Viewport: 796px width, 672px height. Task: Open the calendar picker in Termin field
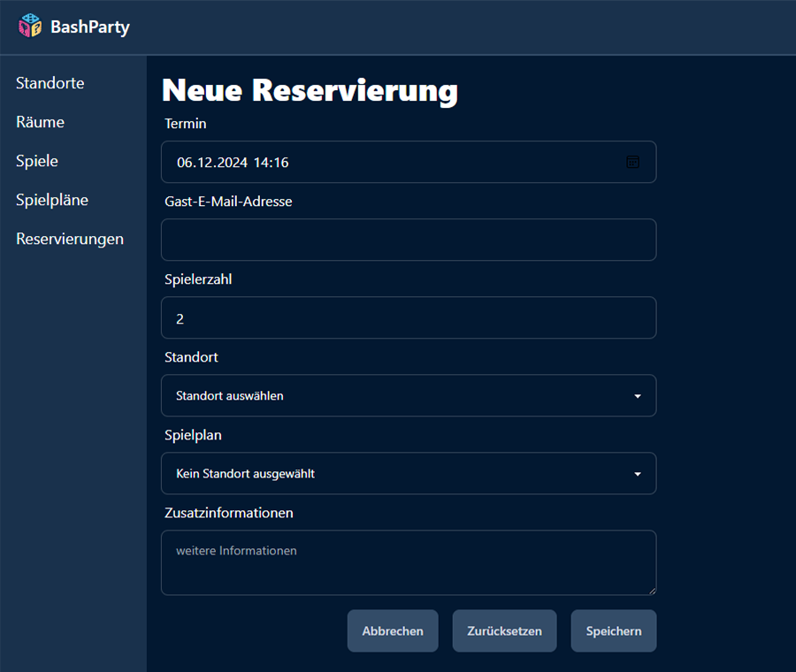(x=632, y=162)
